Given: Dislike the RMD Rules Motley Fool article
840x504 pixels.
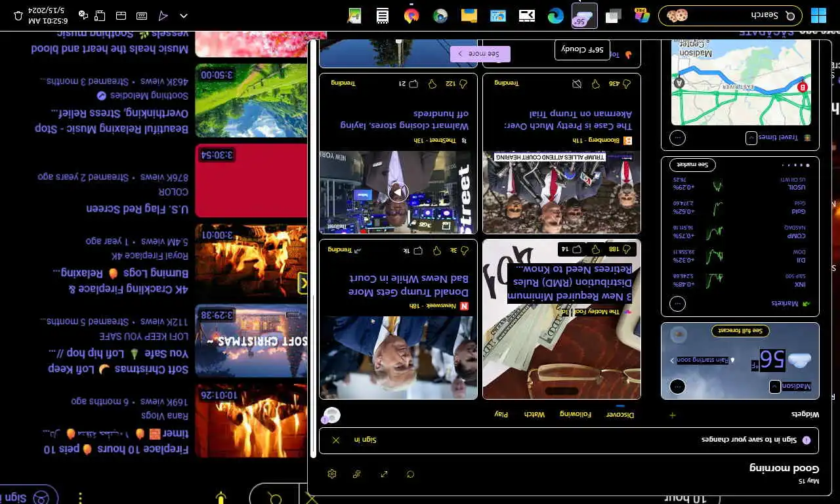Looking at the screenshot, I should (596, 249).
